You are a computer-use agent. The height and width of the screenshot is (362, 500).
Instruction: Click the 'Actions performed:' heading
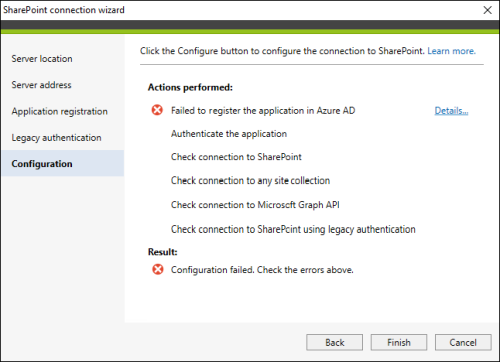point(190,87)
